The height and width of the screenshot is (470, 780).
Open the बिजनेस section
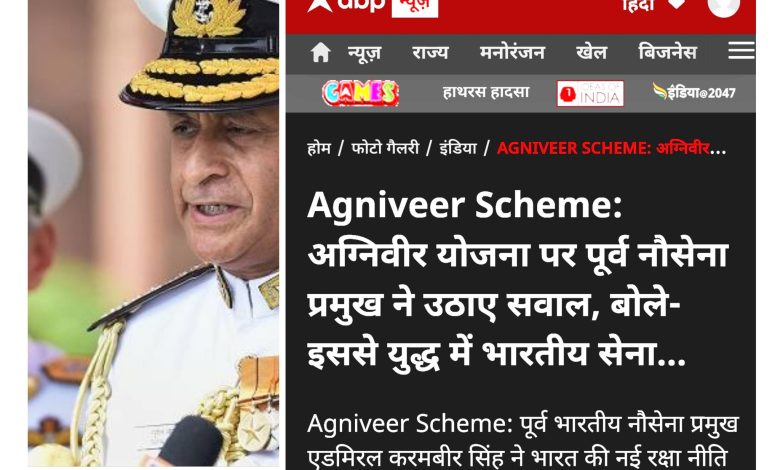tap(667, 52)
